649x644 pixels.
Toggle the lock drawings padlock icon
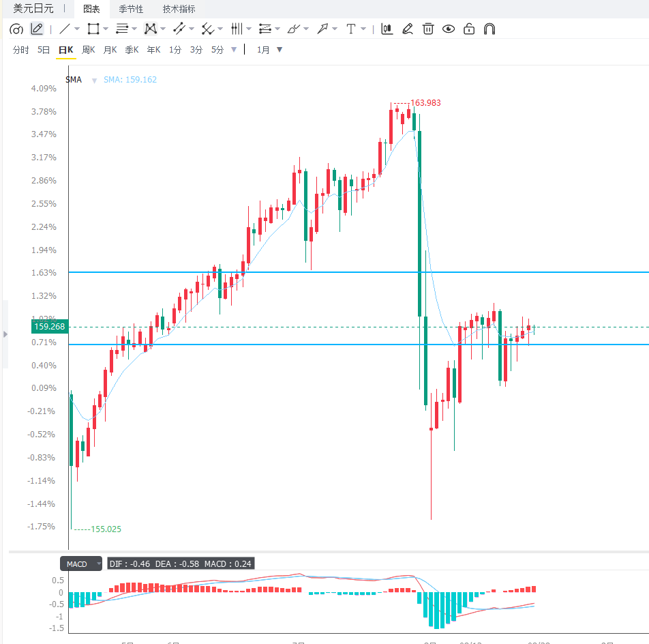[469, 29]
